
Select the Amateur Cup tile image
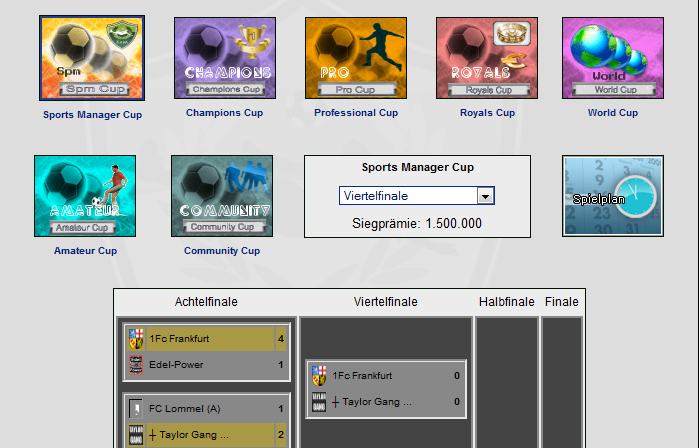coord(85,196)
